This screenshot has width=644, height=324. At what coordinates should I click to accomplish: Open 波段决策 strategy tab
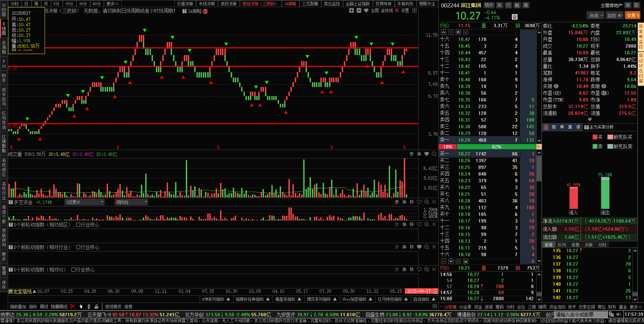tap(229, 4)
